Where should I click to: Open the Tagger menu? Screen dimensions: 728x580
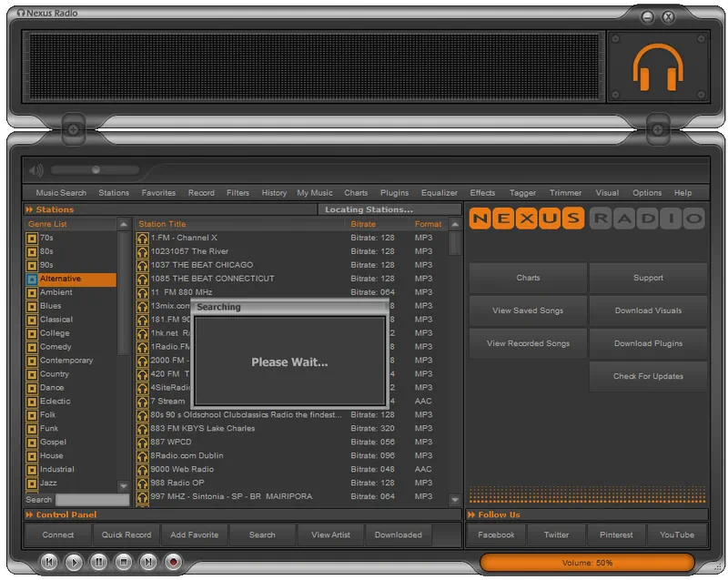point(522,193)
